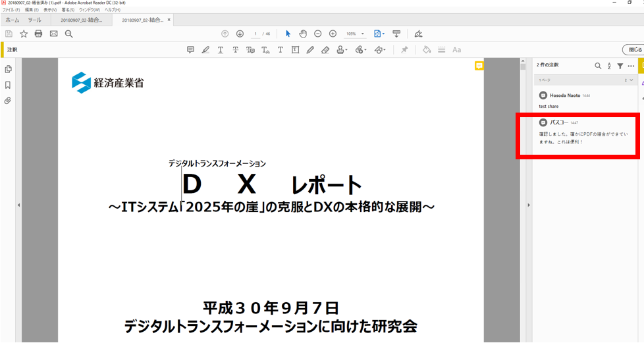Open the text properties Aa button

click(x=457, y=49)
